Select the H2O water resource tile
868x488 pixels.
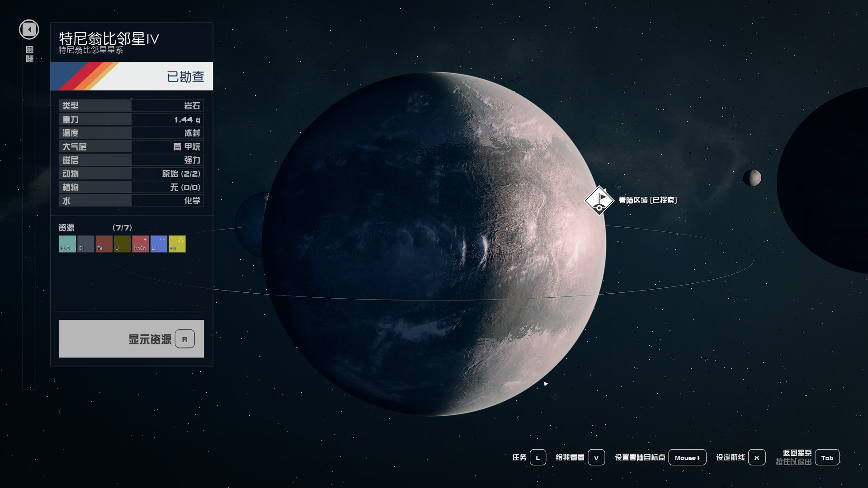pyautogui.click(x=67, y=244)
